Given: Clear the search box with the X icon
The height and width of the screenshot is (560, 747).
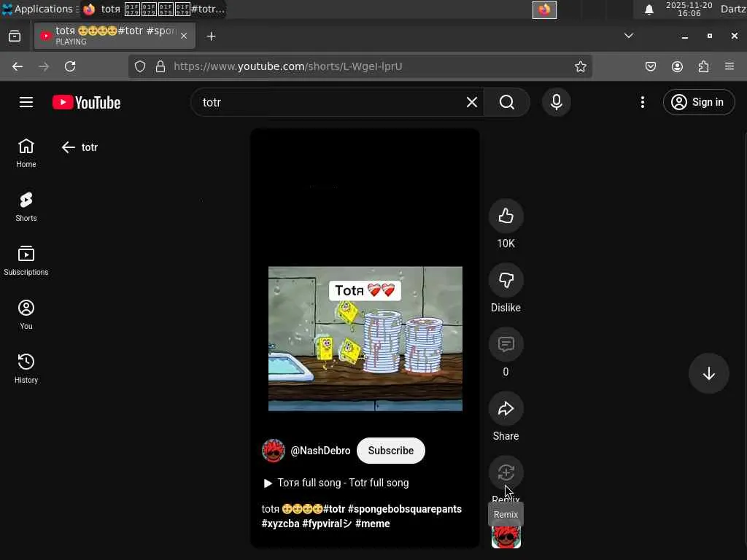Looking at the screenshot, I should click(x=472, y=102).
